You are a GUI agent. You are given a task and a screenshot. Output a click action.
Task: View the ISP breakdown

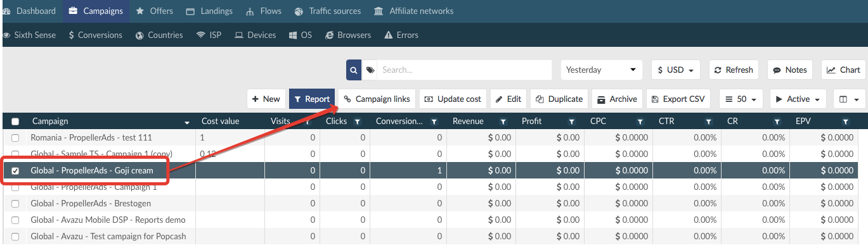[x=209, y=35]
